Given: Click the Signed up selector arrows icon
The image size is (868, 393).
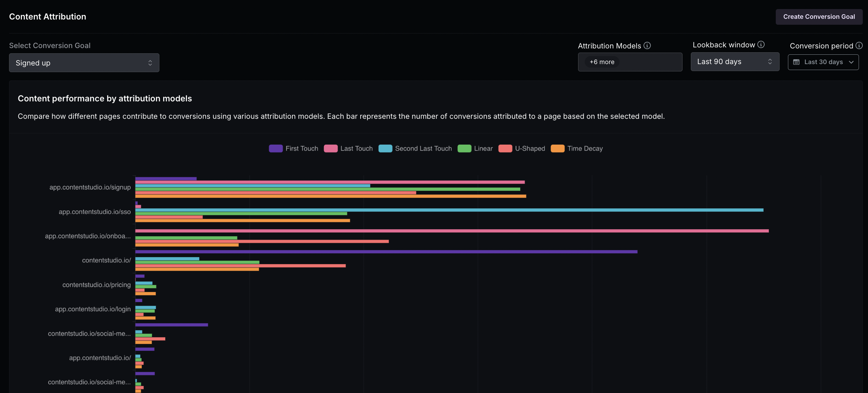Looking at the screenshot, I should (x=150, y=63).
